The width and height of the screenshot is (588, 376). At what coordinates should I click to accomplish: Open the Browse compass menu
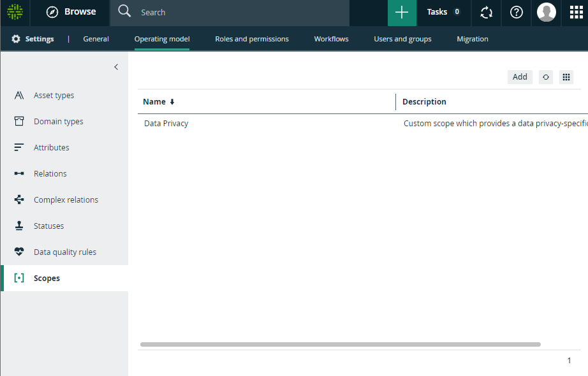(x=71, y=12)
